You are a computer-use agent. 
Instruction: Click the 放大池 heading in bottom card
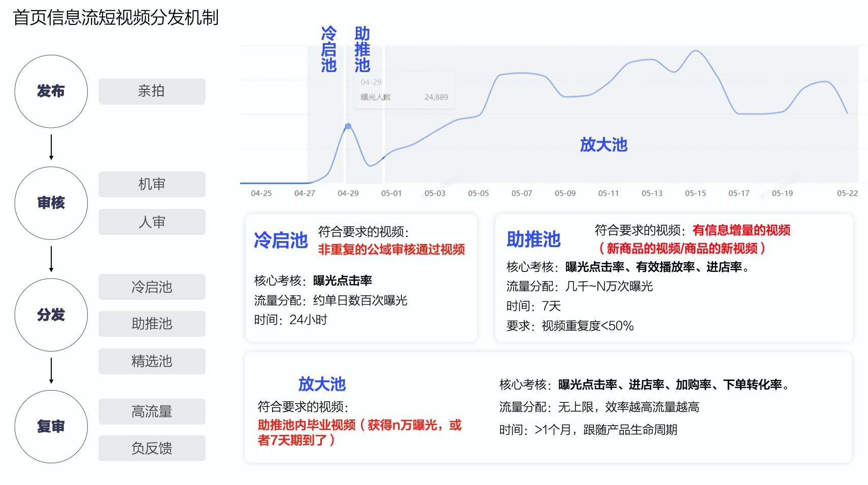(x=322, y=384)
